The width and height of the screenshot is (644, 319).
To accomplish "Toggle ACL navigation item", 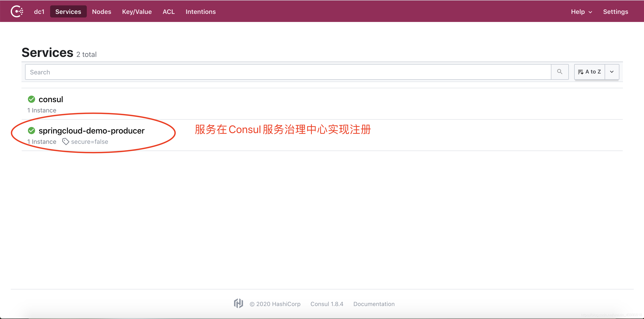I will click(x=169, y=11).
